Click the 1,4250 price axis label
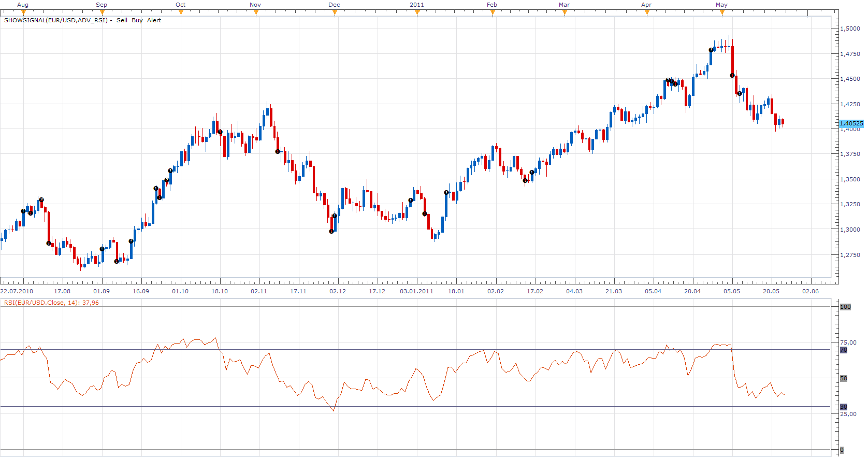This screenshot has width=868, height=457. pos(850,104)
